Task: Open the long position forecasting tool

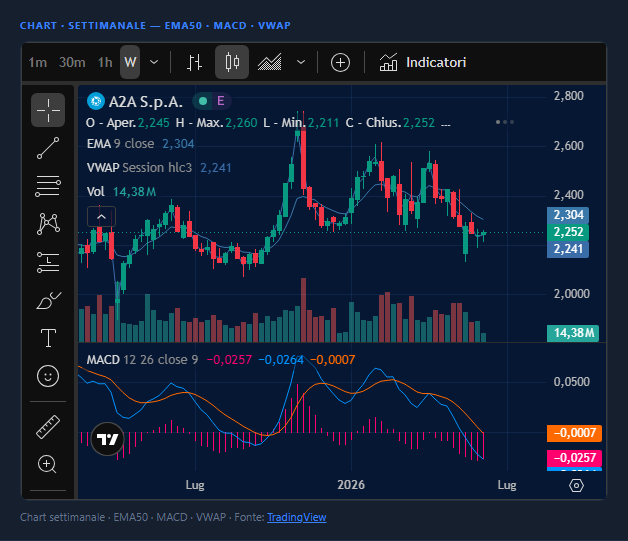Action: (48, 262)
